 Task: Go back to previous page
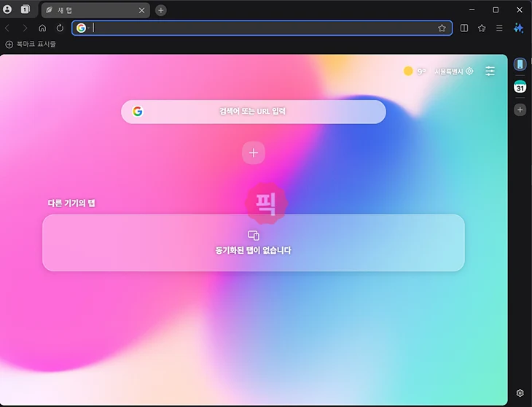7,28
